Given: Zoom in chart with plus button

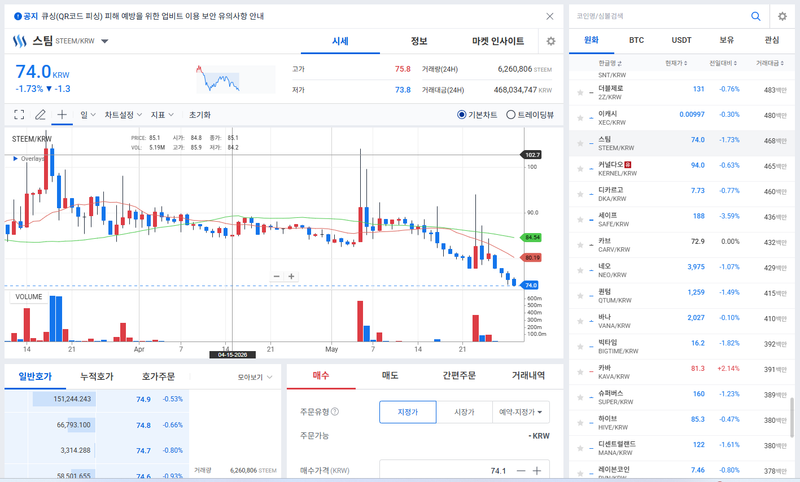Looking at the screenshot, I should coord(291,276).
